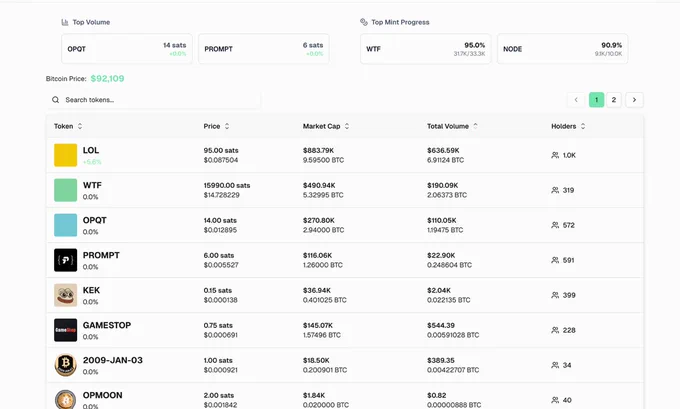Click LOL price 95.00 sats
The image size is (680, 409).
(x=221, y=151)
